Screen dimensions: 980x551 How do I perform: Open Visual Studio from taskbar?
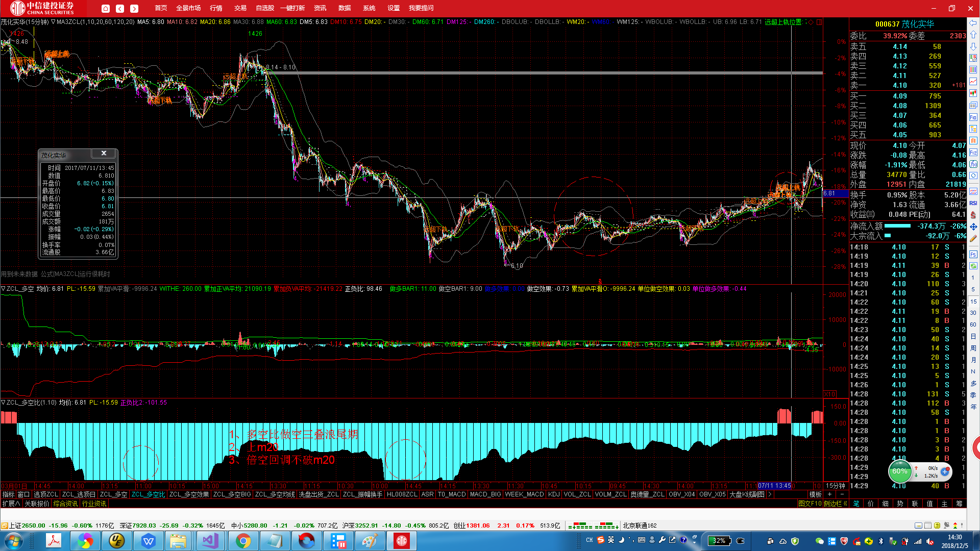pyautogui.click(x=210, y=541)
